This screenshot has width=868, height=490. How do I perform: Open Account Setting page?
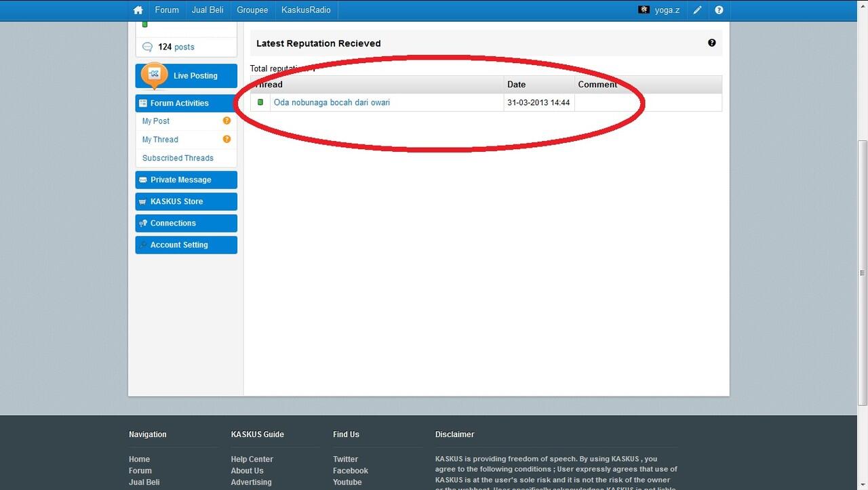coord(186,245)
